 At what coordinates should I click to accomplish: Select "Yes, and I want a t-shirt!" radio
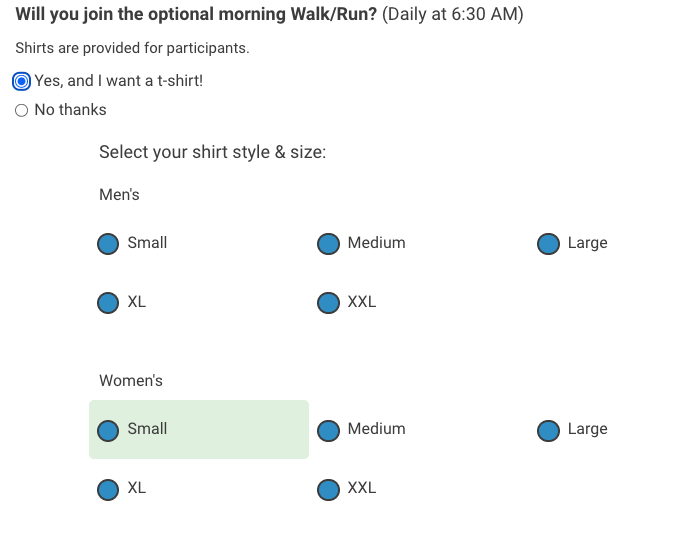coord(22,81)
